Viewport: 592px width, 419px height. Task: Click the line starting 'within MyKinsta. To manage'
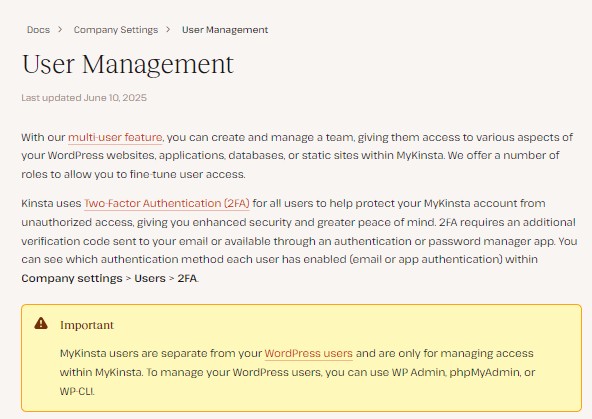298,373
